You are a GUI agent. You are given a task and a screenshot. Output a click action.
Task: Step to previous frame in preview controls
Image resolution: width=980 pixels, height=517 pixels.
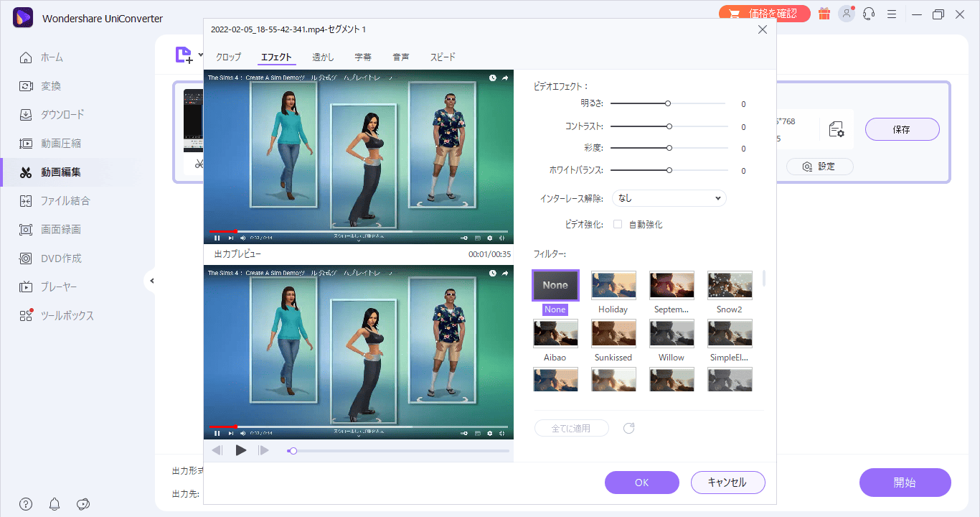click(x=217, y=450)
